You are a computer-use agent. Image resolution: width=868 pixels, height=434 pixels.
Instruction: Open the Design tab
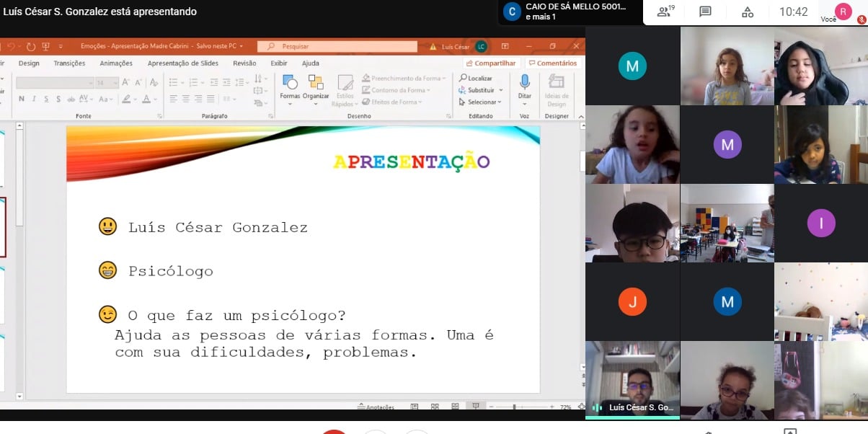tap(29, 63)
